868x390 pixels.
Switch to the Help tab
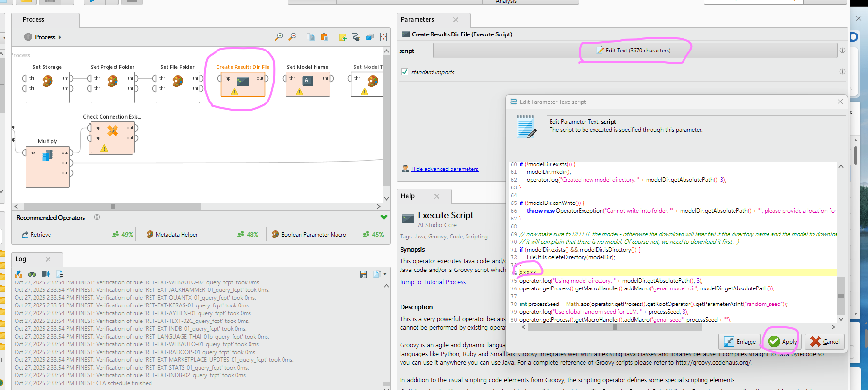tap(408, 196)
